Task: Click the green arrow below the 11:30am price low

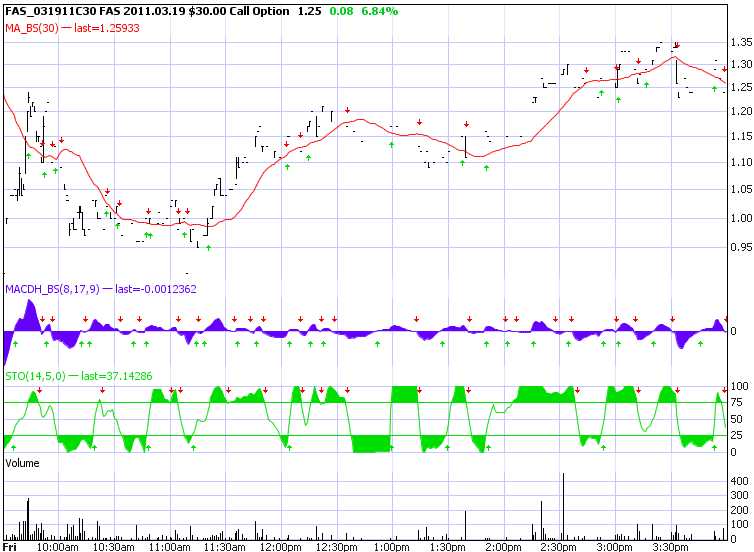Action: point(209,247)
